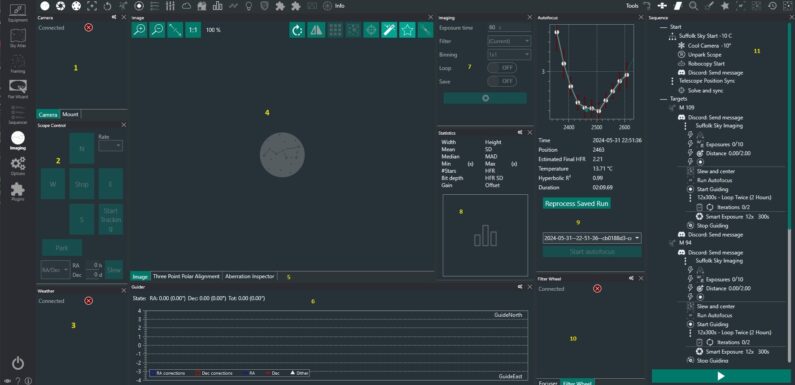Open the Filter dropdown in Imaging panel
The height and width of the screenshot is (385, 795).
coord(509,41)
